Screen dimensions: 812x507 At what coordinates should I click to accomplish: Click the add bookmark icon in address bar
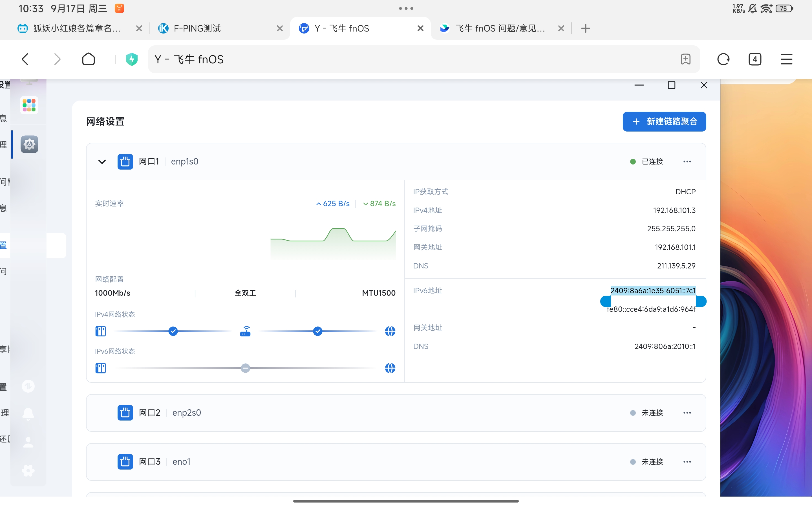(685, 59)
